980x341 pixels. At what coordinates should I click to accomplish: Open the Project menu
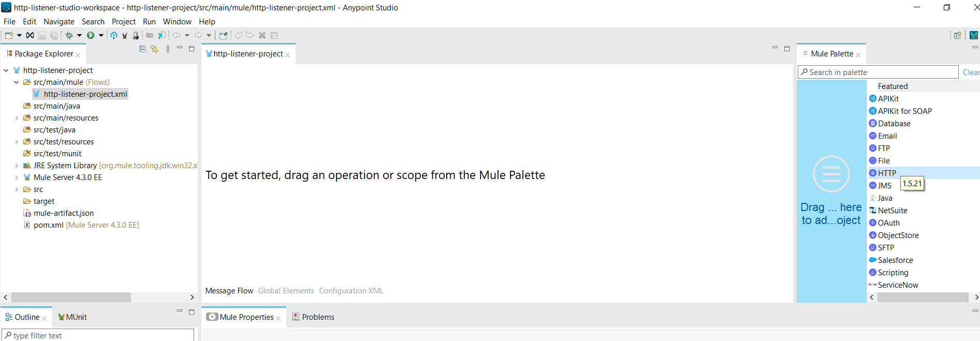[123, 22]
